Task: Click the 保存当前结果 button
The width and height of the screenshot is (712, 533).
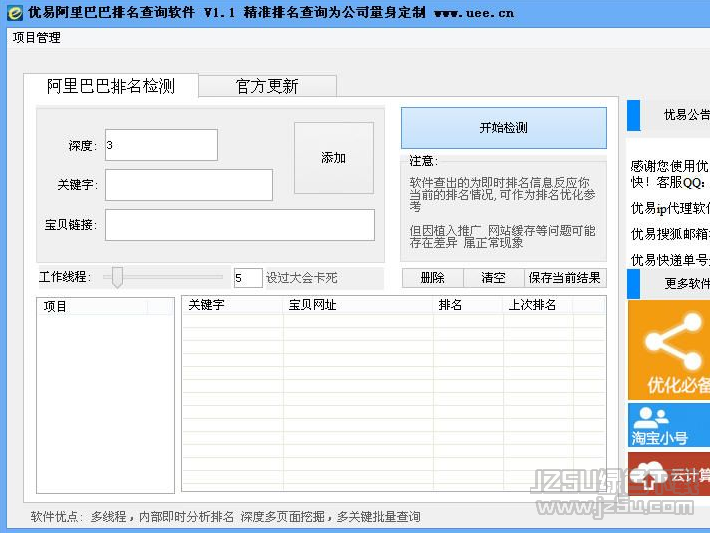Action: tap(565, 277)
